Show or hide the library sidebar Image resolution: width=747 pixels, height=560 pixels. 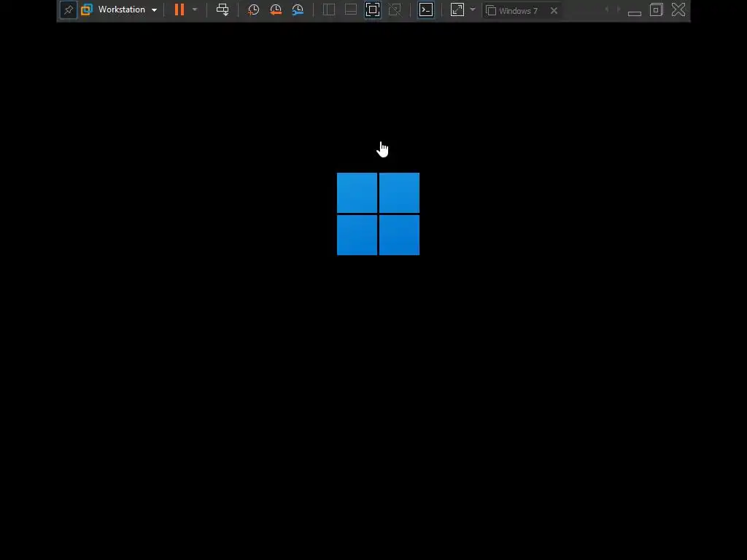pyautogui.click(x=329, y=9)
